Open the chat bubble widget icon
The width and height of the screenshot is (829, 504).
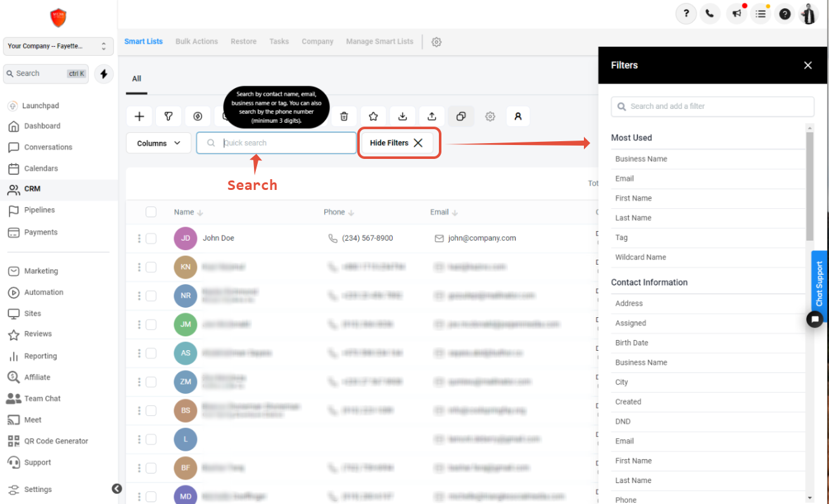814,320
